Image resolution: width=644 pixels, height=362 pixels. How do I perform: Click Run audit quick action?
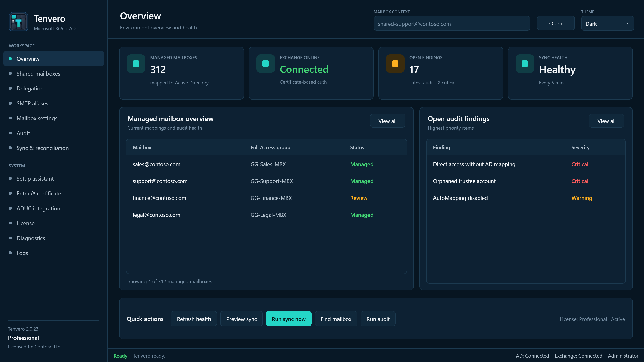[x=378, y=319]
